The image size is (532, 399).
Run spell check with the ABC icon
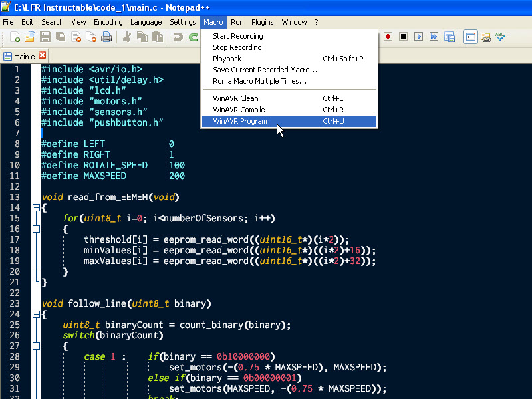[x=499, y=37]
